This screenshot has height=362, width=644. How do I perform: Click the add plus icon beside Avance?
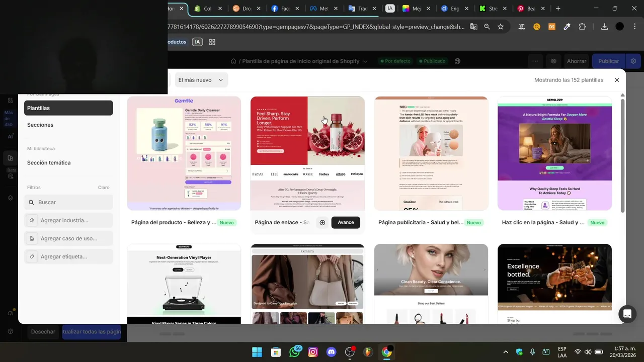click(x=323, y=223)
